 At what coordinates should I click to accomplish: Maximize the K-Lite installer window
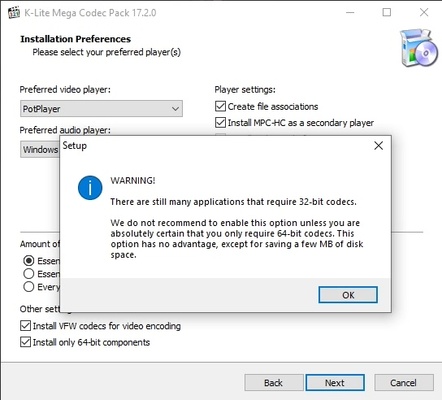coord(387,13)
